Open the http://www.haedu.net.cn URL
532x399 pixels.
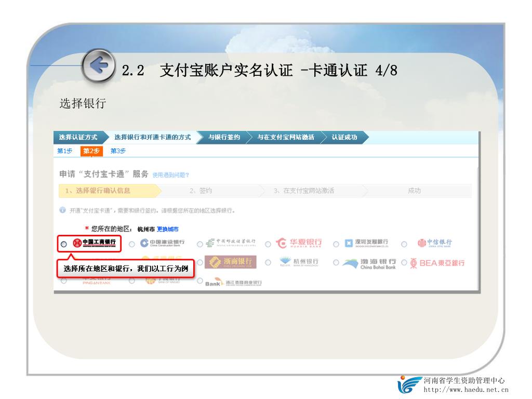pos(466,390)
